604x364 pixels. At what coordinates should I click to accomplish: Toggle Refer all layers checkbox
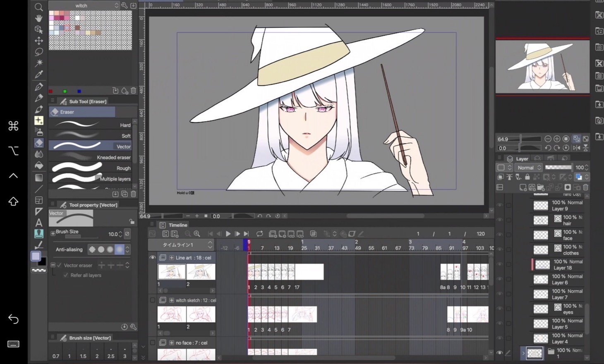(x=66, y=275)
